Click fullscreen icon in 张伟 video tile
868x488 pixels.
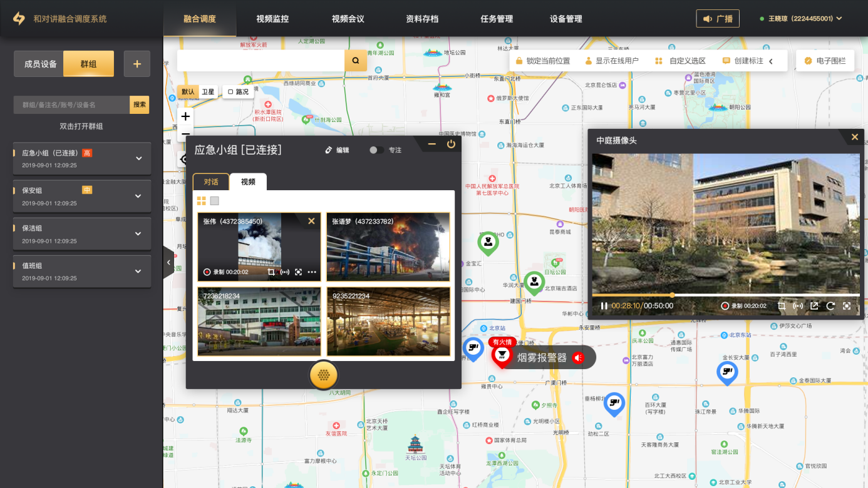pos(298,272)
